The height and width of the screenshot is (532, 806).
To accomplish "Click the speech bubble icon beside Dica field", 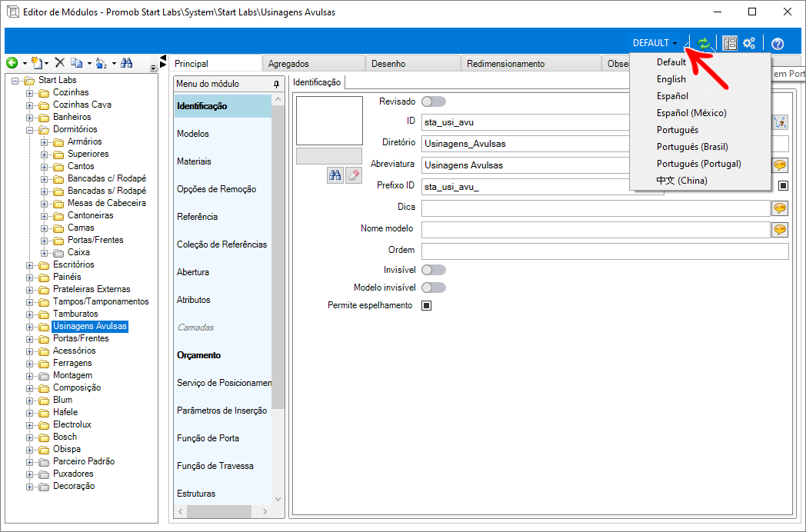I will (x=780, y=208).
